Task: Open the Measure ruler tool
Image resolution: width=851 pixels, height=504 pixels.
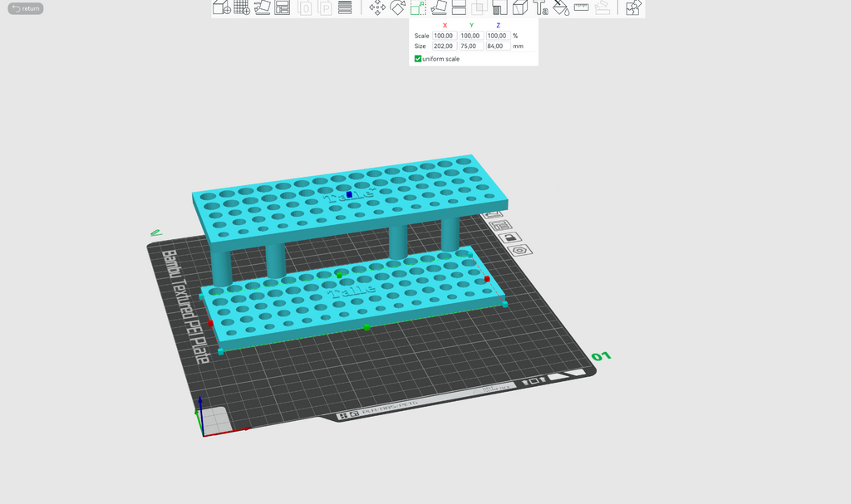Action: [581, 7]
